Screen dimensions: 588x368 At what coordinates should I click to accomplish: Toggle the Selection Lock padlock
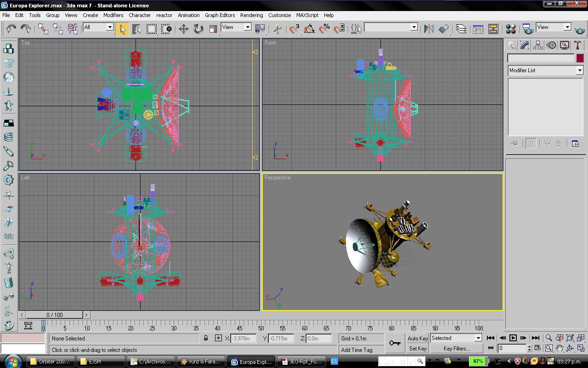(206, 338)
